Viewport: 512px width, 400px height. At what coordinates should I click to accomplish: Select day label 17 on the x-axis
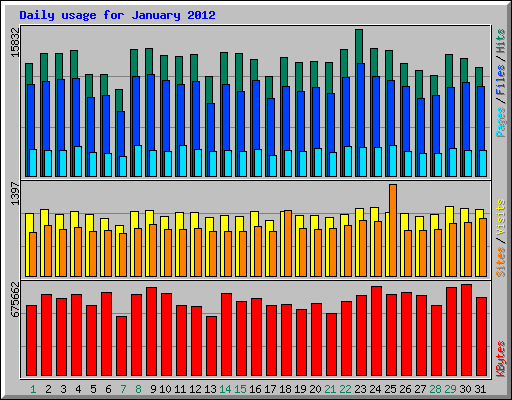pos(270,389)
